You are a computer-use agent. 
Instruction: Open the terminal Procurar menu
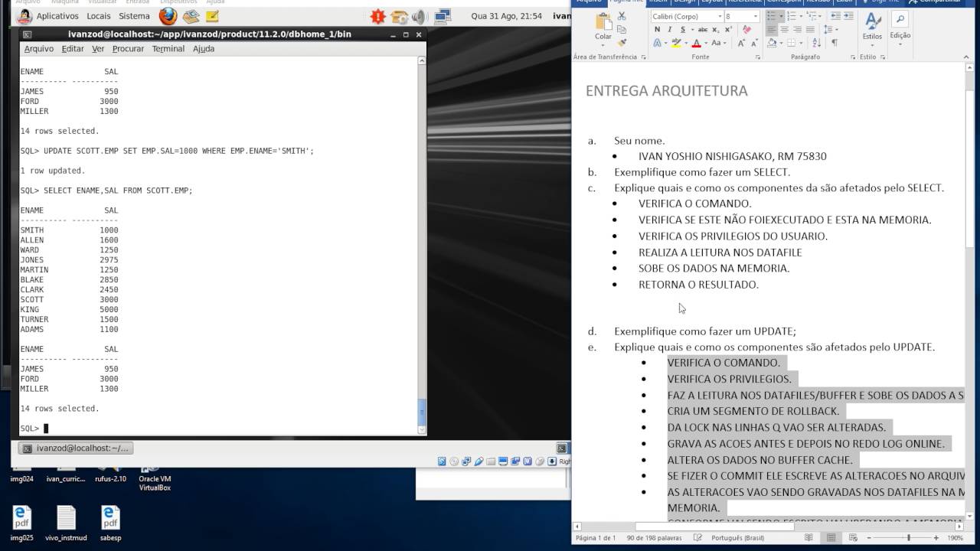tap(128, 49)
